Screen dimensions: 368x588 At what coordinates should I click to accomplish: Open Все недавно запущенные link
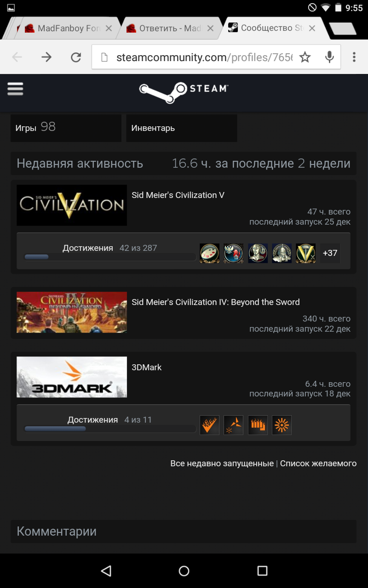tap(222, 464)
